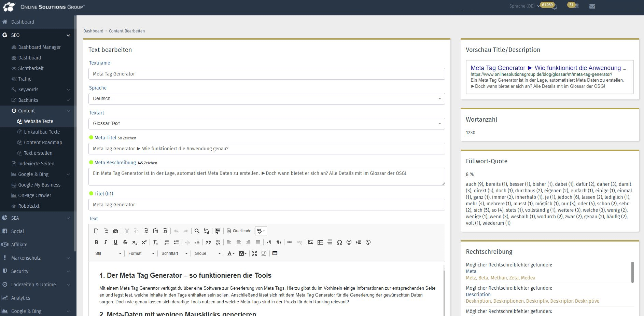
Task: Insert a numbered list
Action: pos(167,242)
